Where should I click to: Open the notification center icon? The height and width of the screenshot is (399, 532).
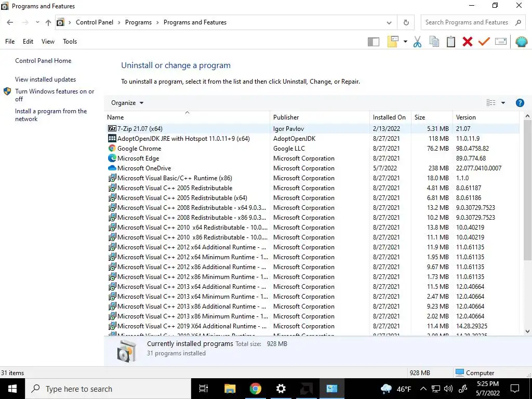pos(515,389)
